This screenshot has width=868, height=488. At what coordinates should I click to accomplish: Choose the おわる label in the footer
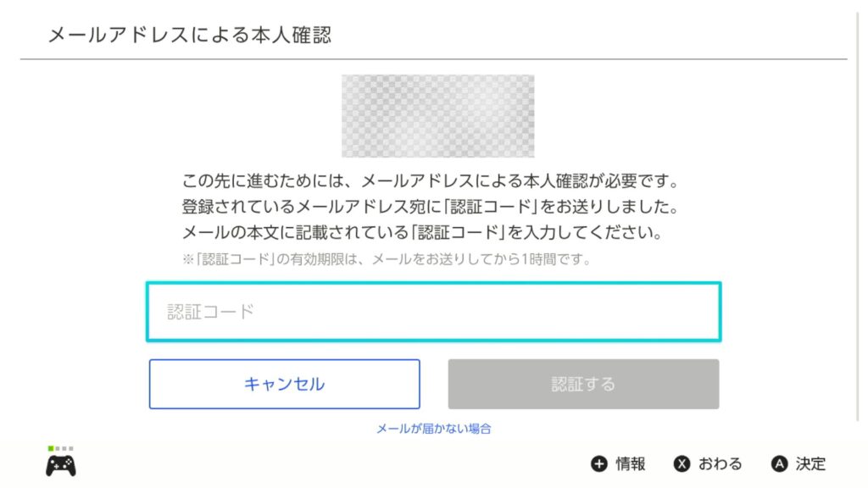721,463
